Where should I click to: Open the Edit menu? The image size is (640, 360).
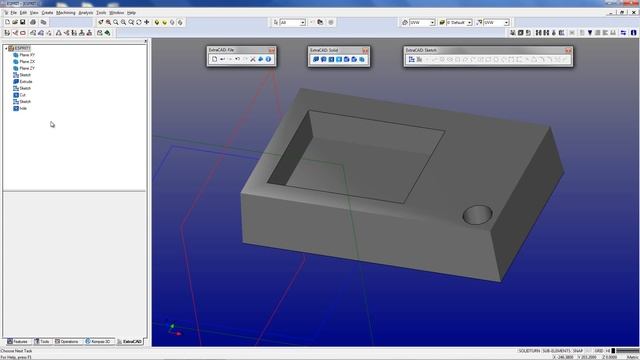23,13
